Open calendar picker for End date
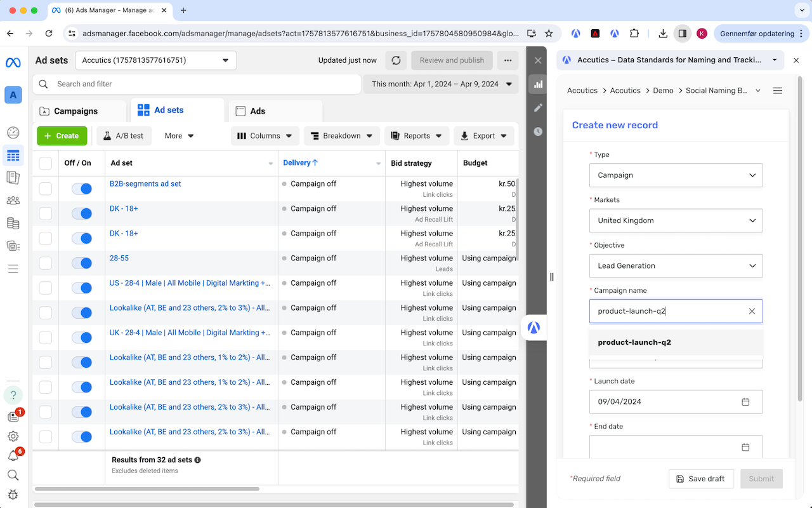This screenshot has width=812, height=508. click(745, 447)
